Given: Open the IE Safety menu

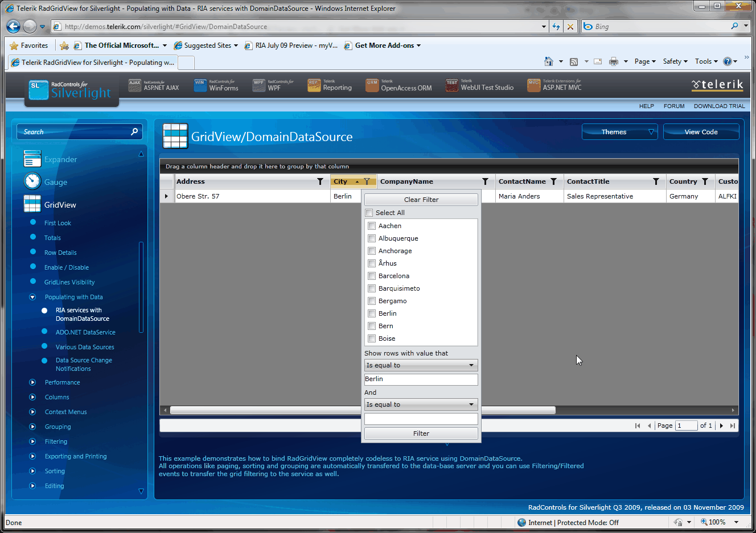Looking at the screenshot, I should tap(675, 61).
